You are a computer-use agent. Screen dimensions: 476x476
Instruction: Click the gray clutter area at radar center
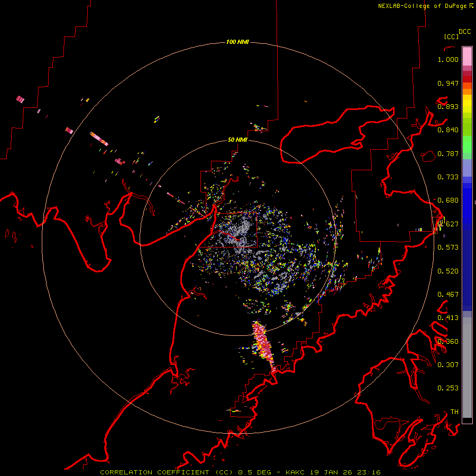(x=239, y=232)
